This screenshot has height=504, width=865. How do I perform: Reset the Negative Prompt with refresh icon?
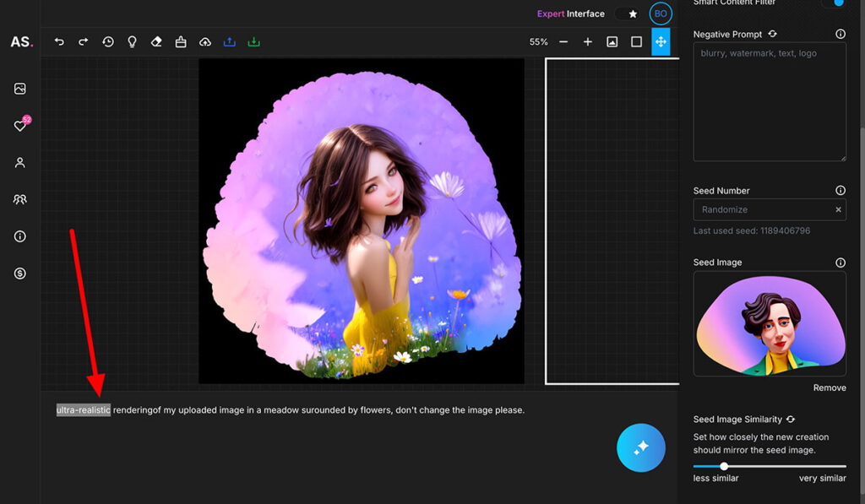(772, 34)
